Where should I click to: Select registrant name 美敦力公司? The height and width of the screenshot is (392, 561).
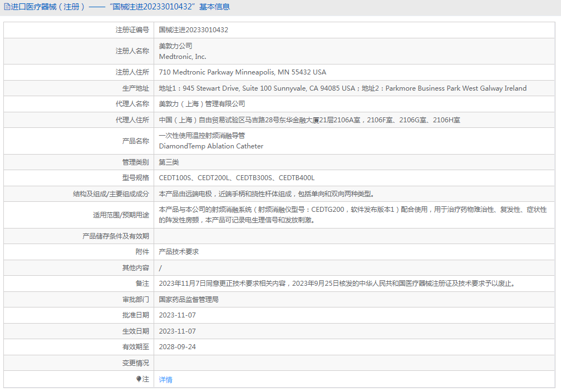point(175,46)
